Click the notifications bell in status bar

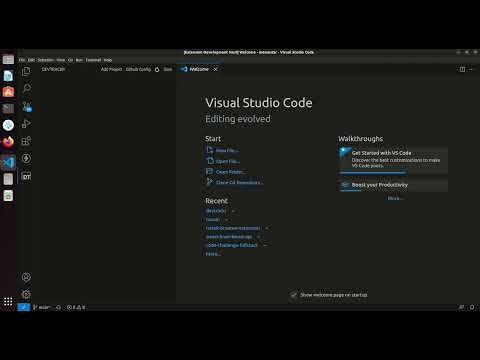[472, 307]
